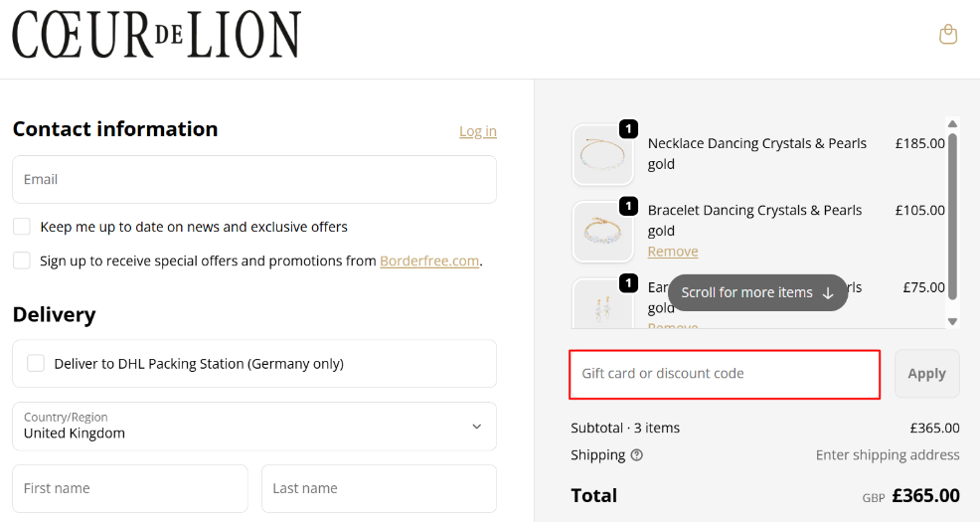Remove the Bracelet Dancing Crystals item
980x522 pixels.
point(673,252)
